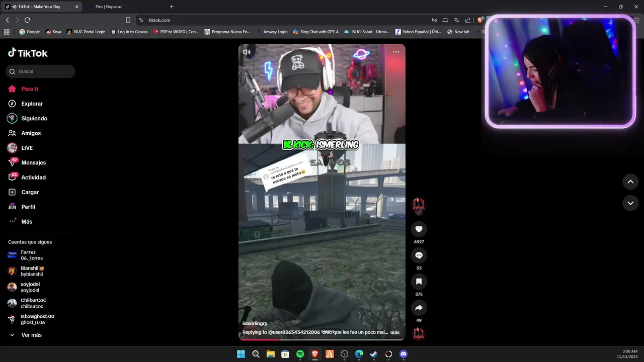This screenshot has width=644, height=362.
Task: Open Log In to Canvas bookmark
Action: pyautogui.click(x=129, y=32)
